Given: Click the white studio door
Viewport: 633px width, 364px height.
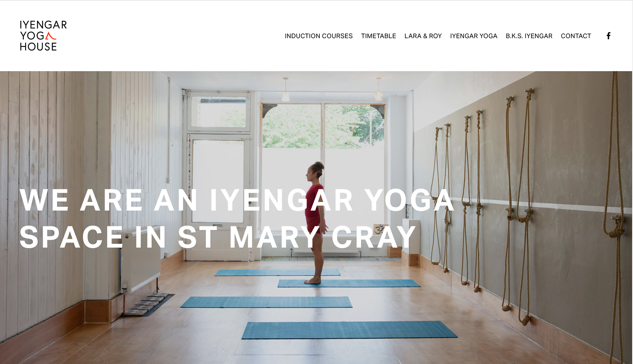Looking at the screenshot, I should click(218, 196).
